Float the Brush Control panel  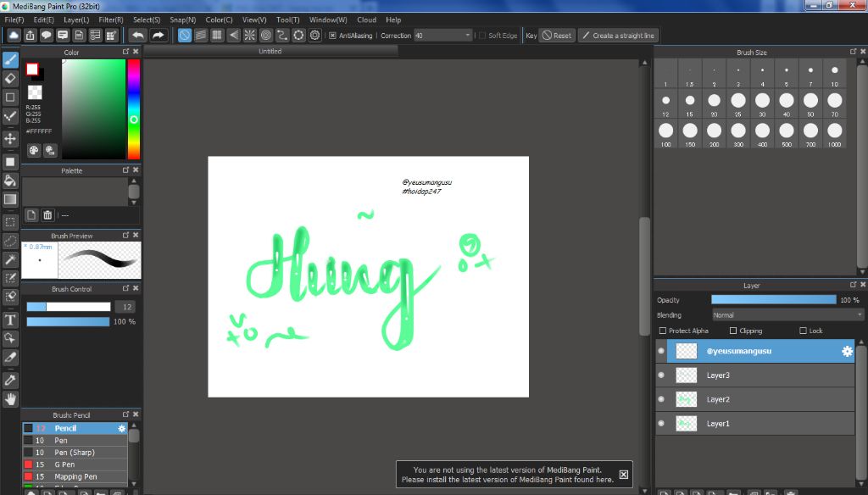click(x=125, y=288)
